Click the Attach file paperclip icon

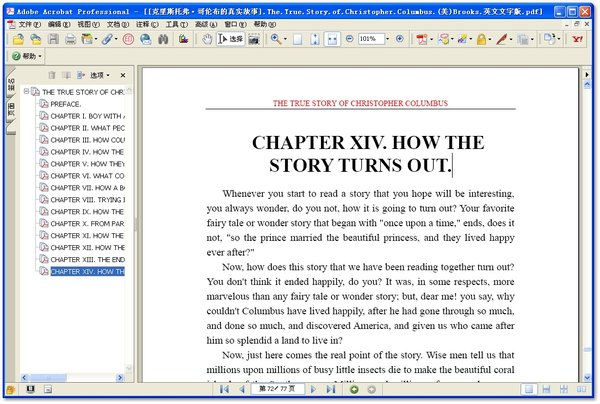107,39
